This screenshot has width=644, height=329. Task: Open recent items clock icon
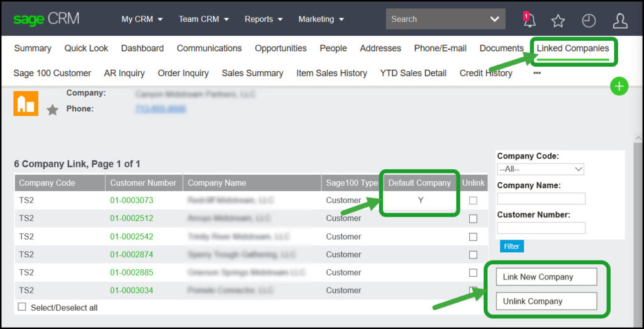click(589, 21)
